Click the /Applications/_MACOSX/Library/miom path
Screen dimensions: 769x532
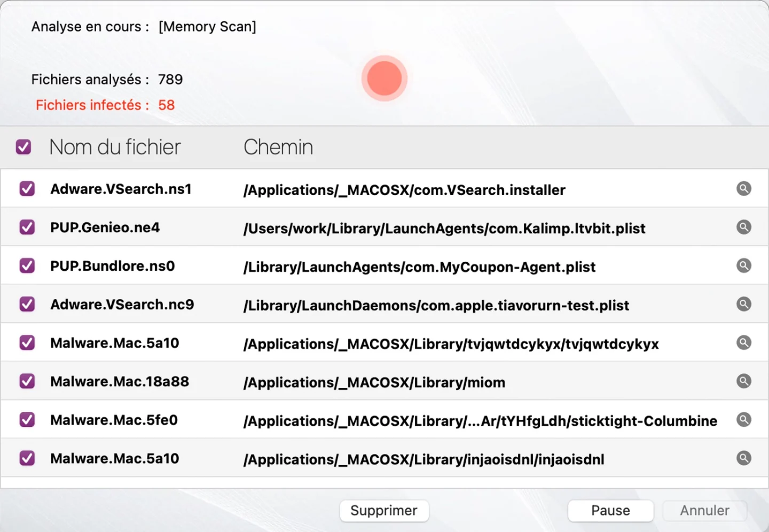click(x=374, y=382)
